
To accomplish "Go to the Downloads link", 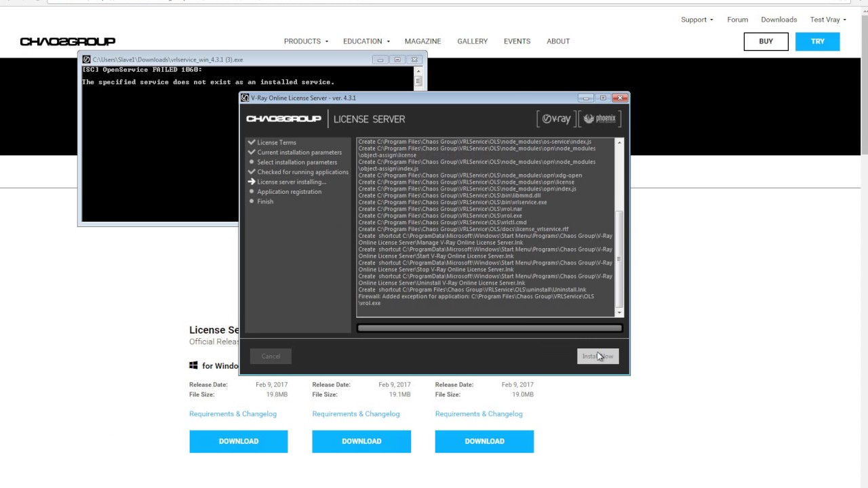I will (x=778, y=20).
